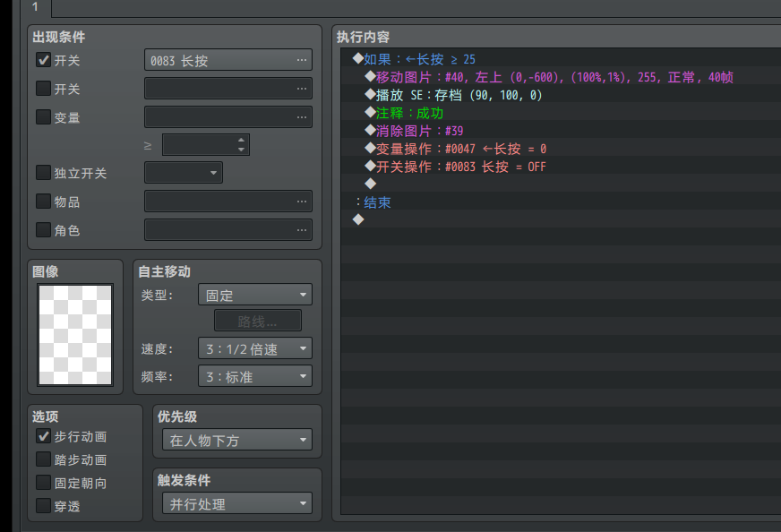
Task: Enable the 固定朝向 option
Action: click(x=44, y=483)
